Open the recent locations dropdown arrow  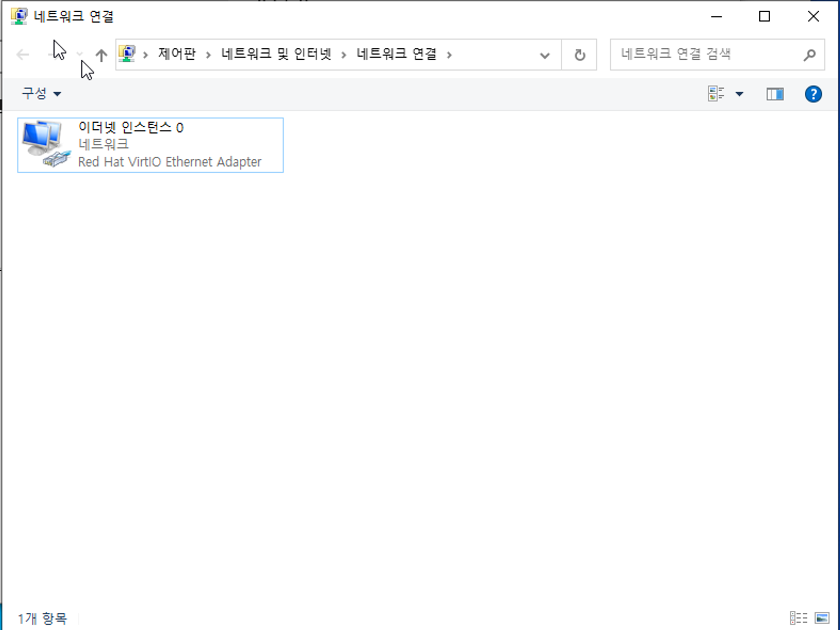(x=80, y=55)
